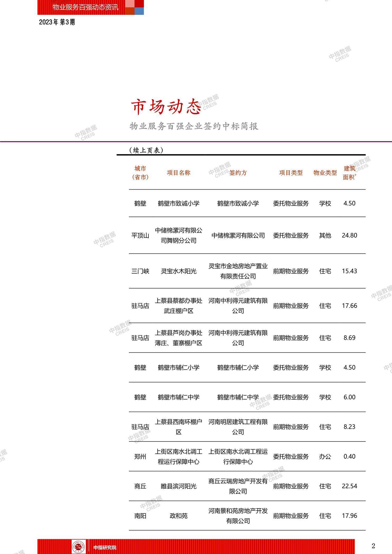Select project 上蔡县西南环棚户区
The width and height of the screenshot is (392, 554).
pyautogui.click(x=179, y=427)
